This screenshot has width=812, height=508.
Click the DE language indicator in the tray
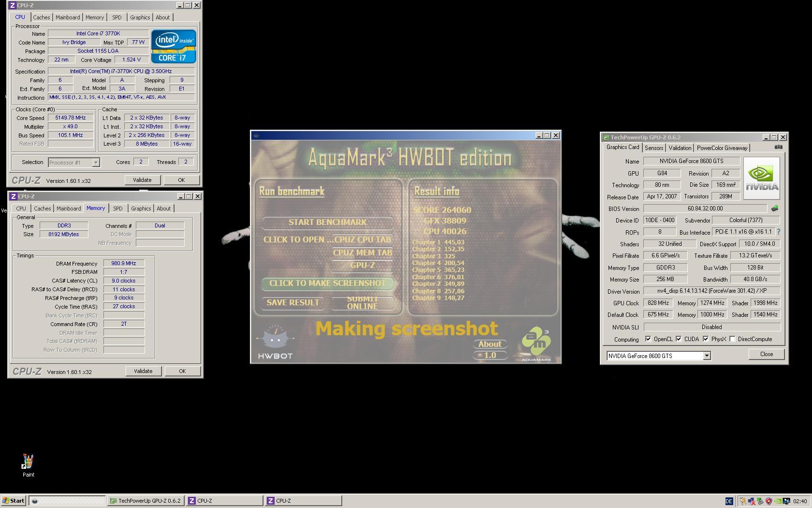(x=729, y=501)
